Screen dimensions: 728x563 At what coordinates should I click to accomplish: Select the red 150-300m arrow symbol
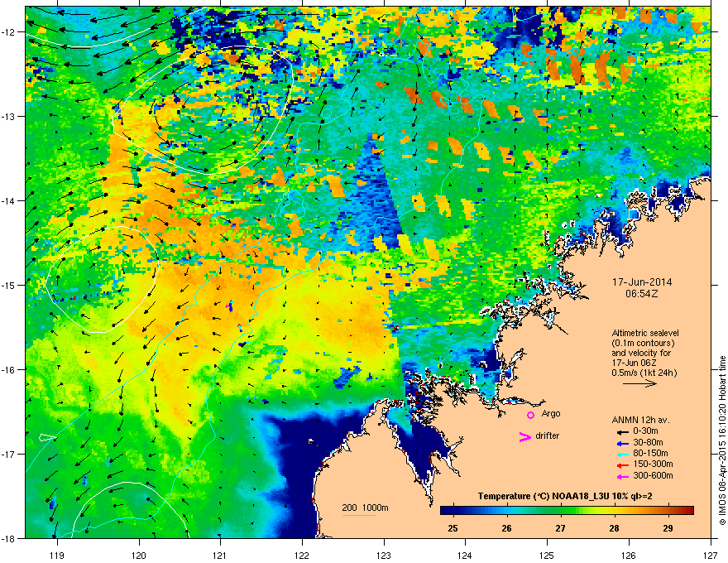tap(622, 464)
